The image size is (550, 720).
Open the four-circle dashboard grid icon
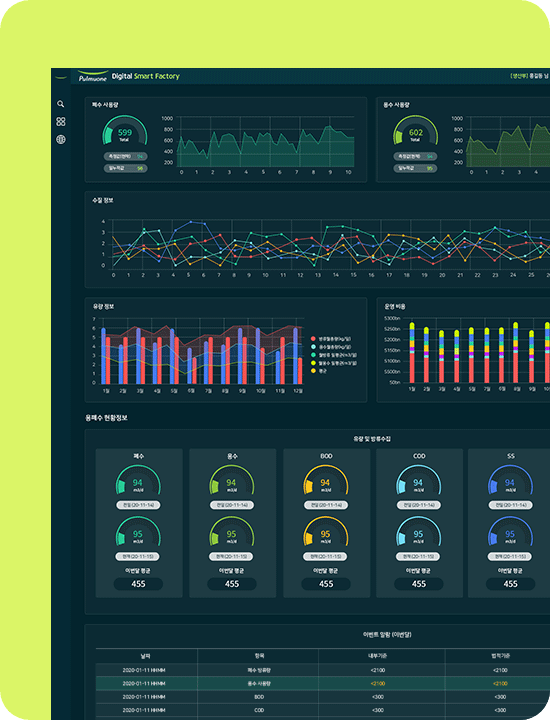[x=61, y=122]
